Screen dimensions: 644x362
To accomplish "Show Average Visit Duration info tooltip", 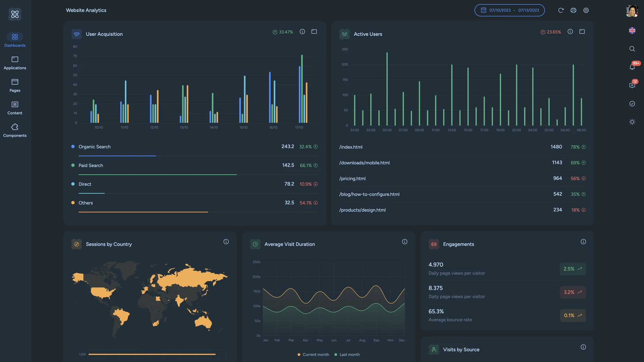I will pyautogui.click(x=405, y=242).
